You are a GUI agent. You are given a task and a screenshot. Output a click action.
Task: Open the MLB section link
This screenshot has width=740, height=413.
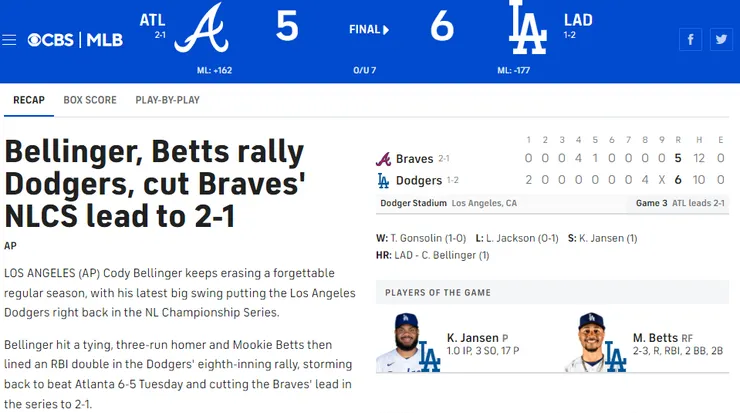tap(104, 40)
